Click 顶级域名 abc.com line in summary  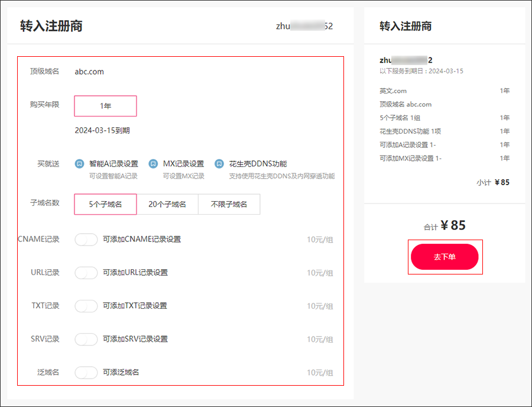(x=406, y=105)
